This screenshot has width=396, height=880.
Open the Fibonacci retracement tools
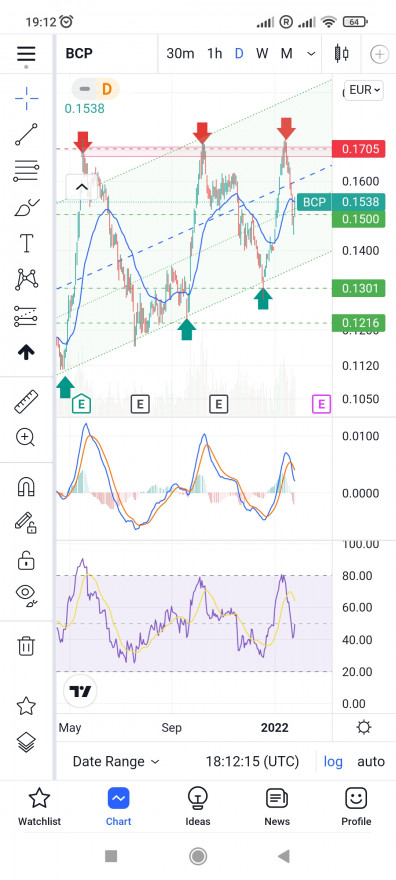tap(26, 171)
